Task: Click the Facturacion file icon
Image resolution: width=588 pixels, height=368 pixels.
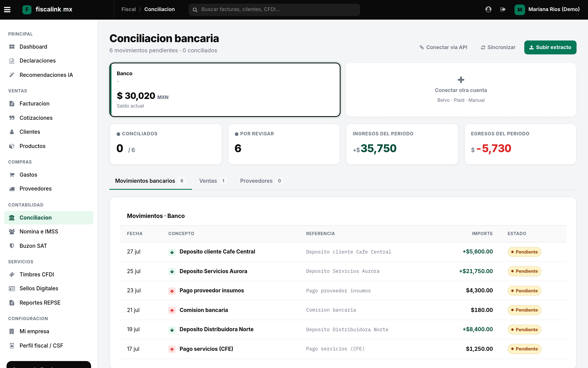Action: pyautogui.click(x=12, y=104)
